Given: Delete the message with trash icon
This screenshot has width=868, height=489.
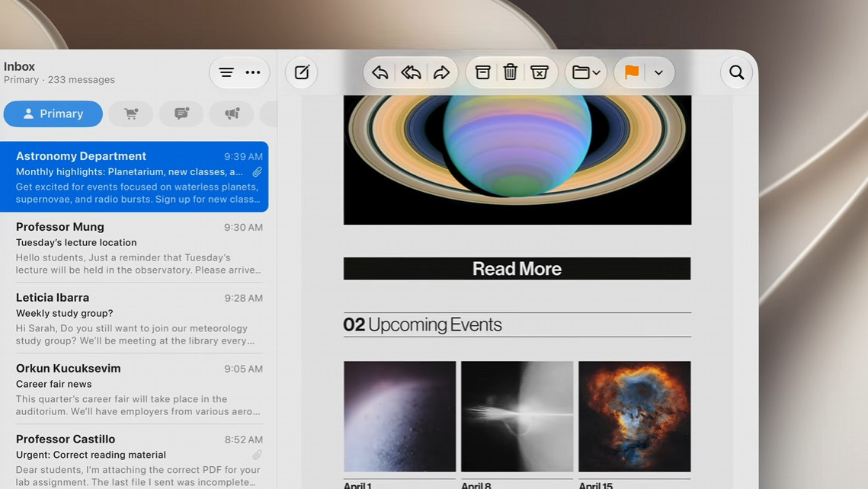Looking at the screenshot, I should tap(511, 72).
